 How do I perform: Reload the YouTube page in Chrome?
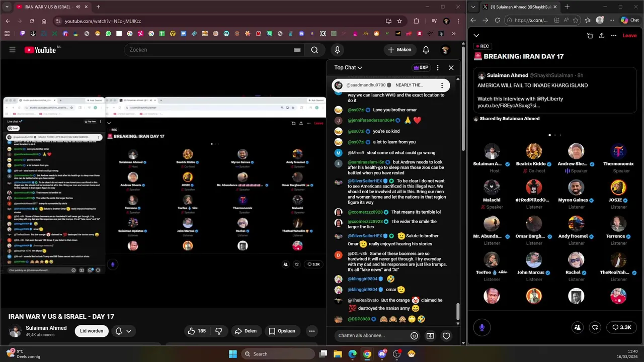tap(32, 21)
